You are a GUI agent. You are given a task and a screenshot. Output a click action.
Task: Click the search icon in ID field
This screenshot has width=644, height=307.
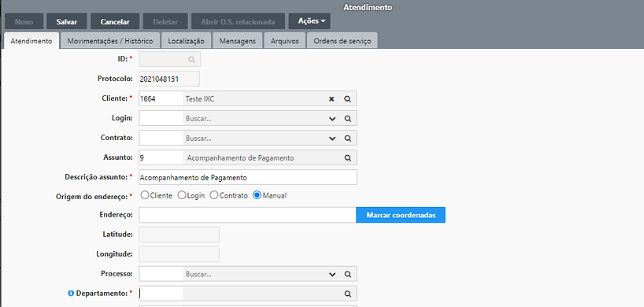(x=191, y=60)
